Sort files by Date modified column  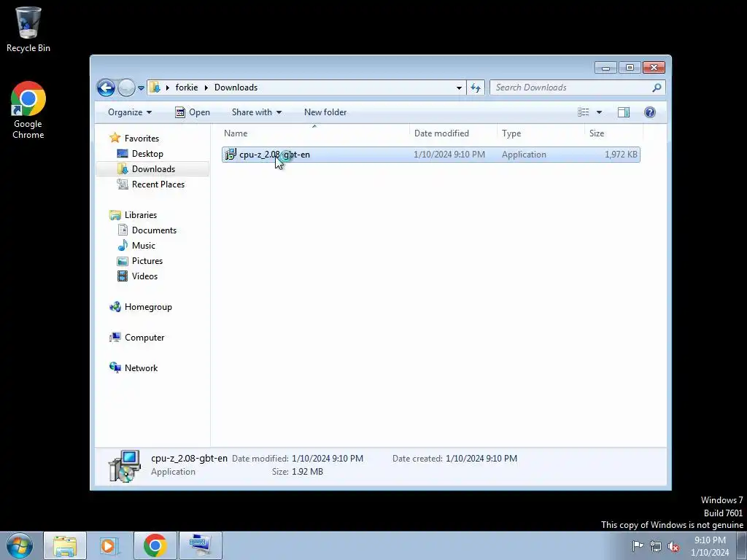click(x=452, y=133)
